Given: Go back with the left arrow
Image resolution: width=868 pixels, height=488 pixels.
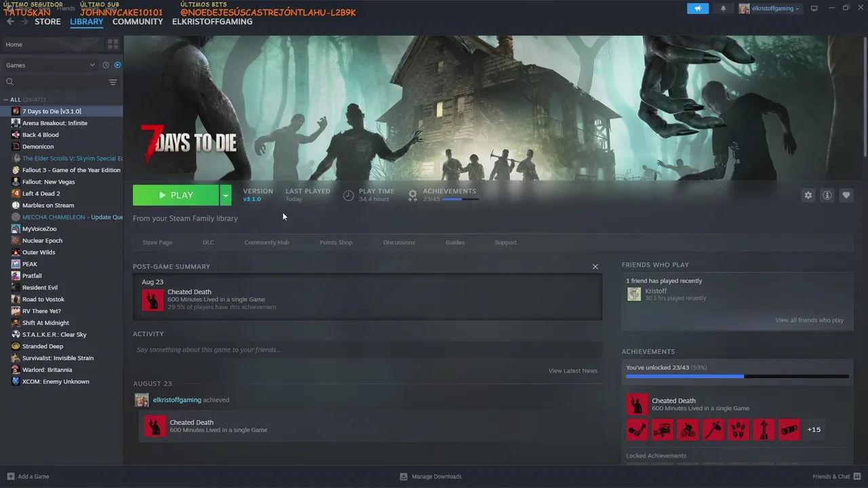Looking at the screenshot, I should click(10, 22).
